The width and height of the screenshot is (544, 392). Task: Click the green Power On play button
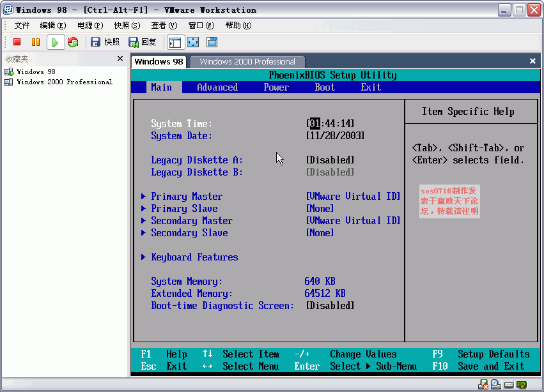coord(55,43)
